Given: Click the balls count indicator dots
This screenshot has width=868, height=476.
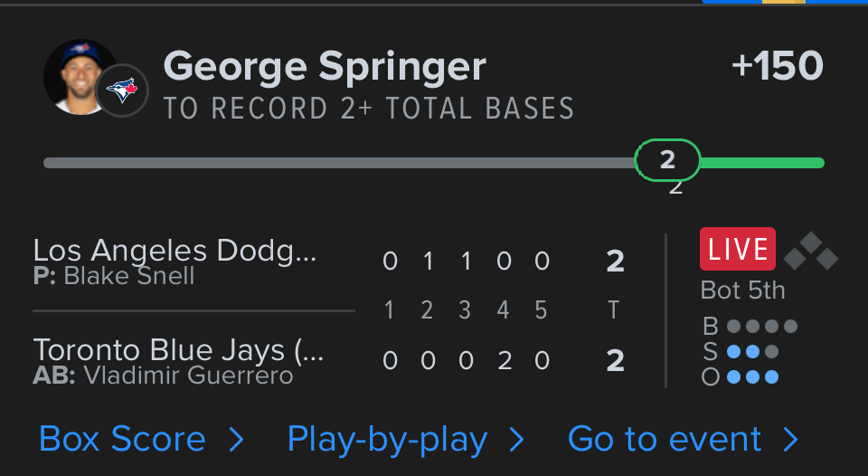Looking at the screenshot, I should point(762,326).
